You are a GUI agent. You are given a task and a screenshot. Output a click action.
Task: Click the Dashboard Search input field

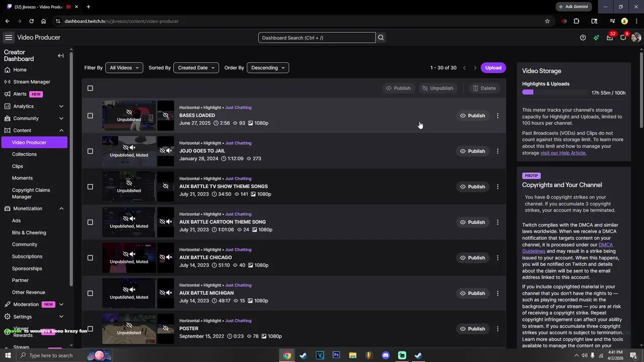pyautogui.click(x=317, y=38)
